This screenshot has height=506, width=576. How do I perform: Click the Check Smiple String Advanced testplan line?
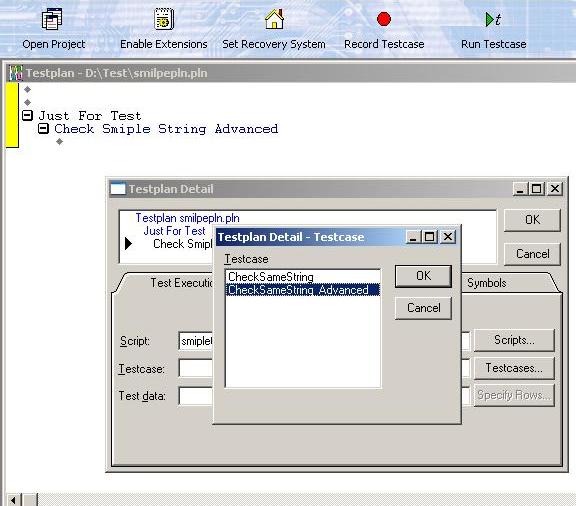tap(166, 129)
